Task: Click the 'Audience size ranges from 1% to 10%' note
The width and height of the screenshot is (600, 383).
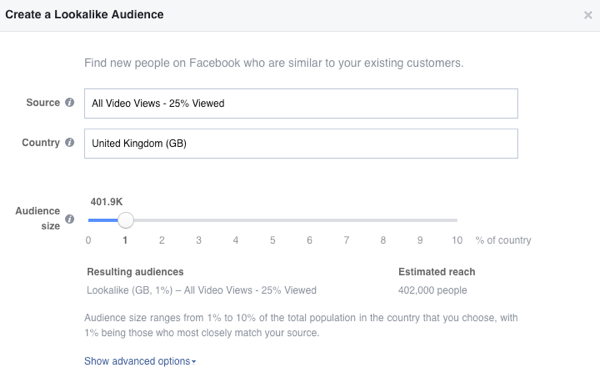Action: pos(301,325)
